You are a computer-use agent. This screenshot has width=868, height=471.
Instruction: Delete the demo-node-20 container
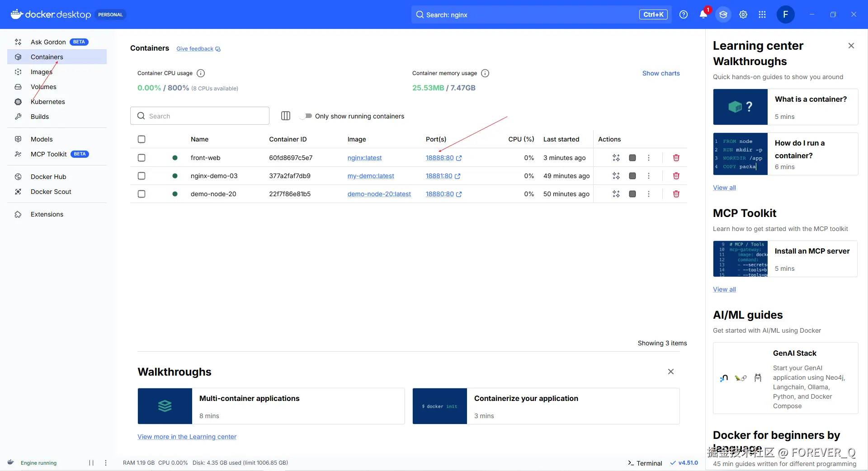[676, 194]
